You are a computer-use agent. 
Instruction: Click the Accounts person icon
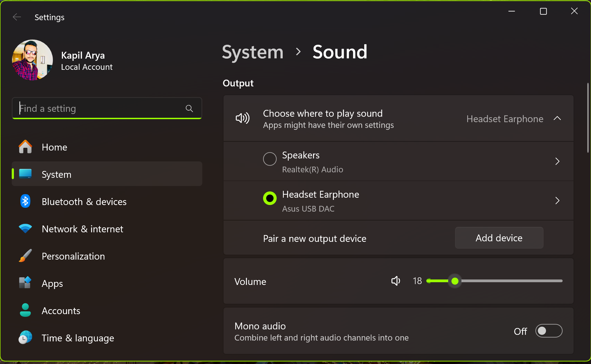tap(25, 310)
